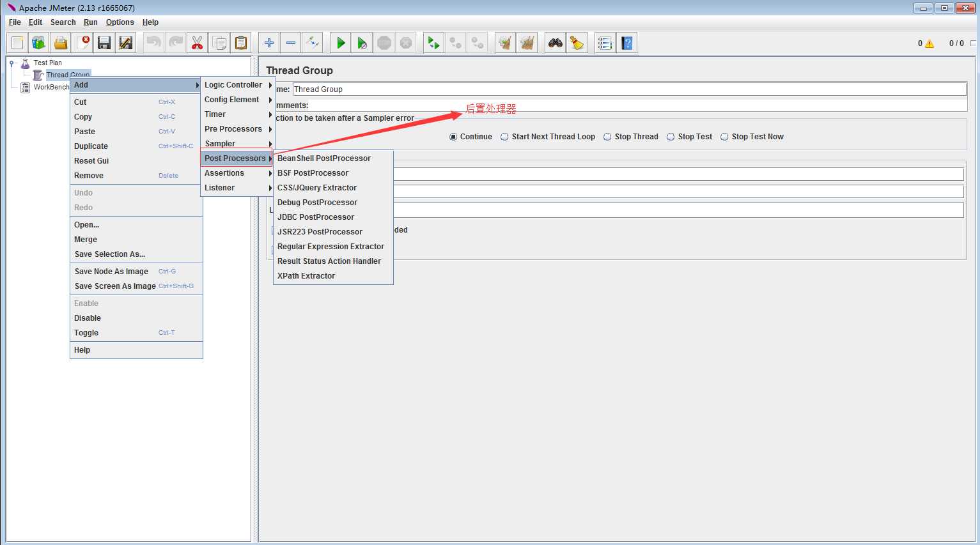Click the Open file folder icon

click(x=61, y=43)
